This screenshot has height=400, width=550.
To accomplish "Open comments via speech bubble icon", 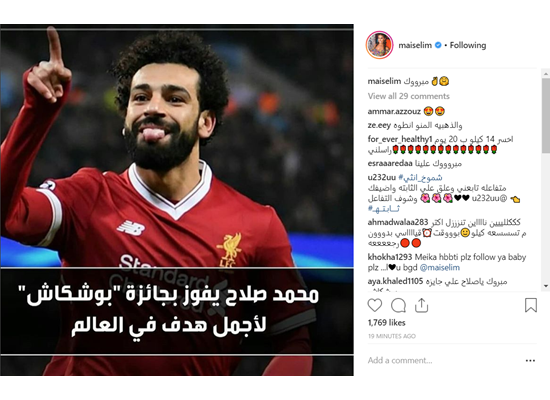I will click(398, 306).
